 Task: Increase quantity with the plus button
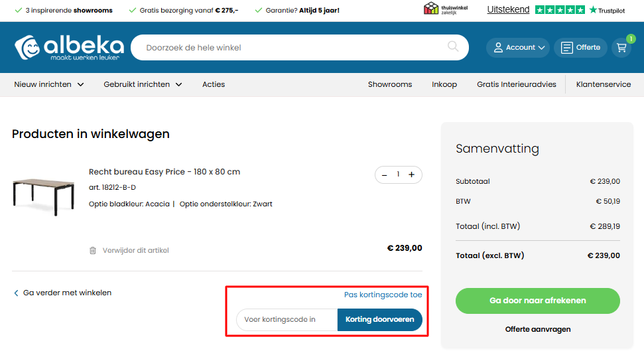pos(411,175)
